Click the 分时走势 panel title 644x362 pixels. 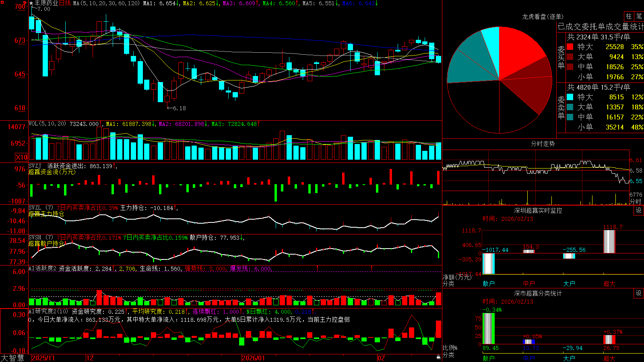click(543, 144)
